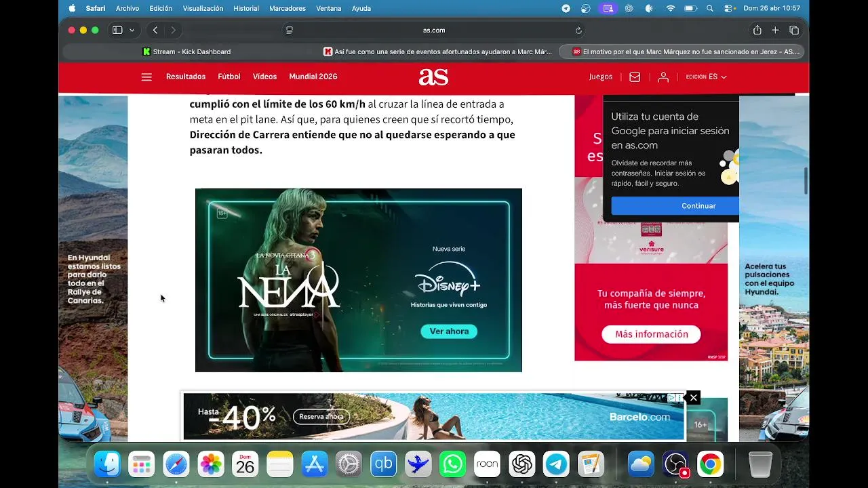Open Juegos link in header
The image size is (868, 488).
pos(601,77)
